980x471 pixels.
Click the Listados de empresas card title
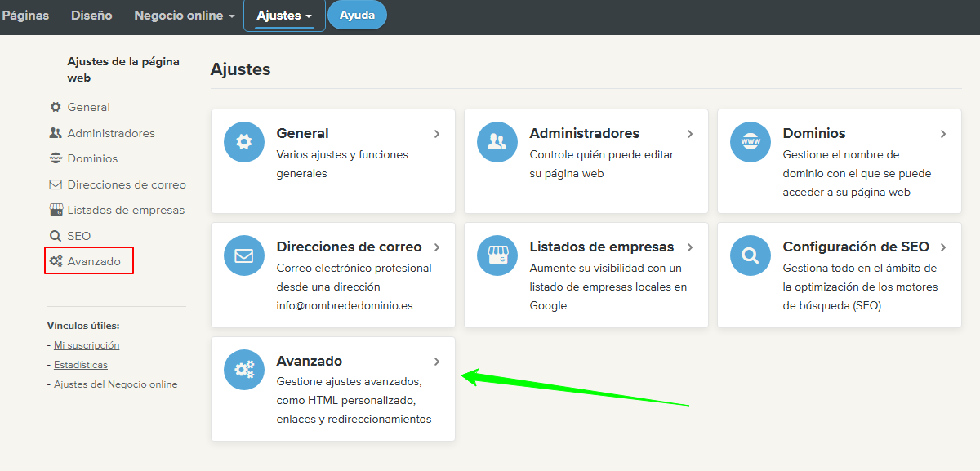coord(602,247)
